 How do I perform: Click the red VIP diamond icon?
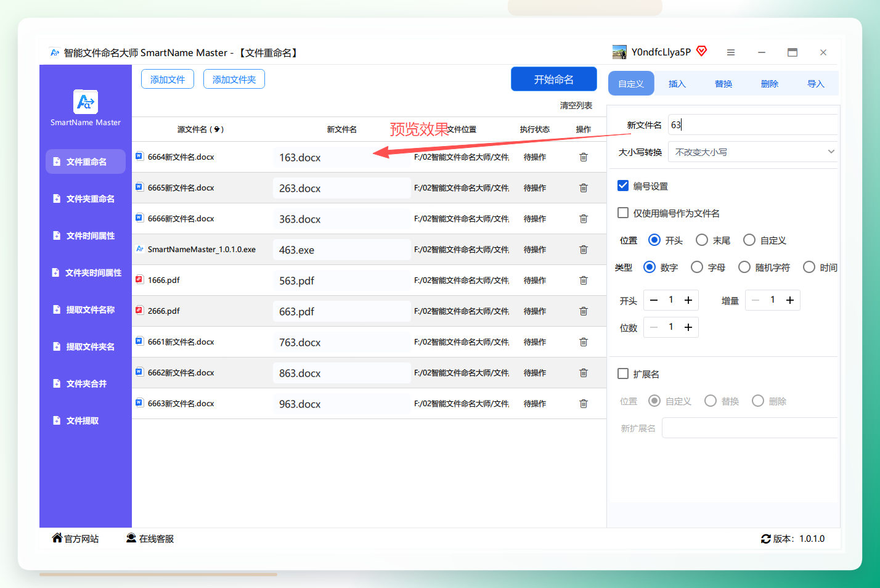[x=702, y=51]
